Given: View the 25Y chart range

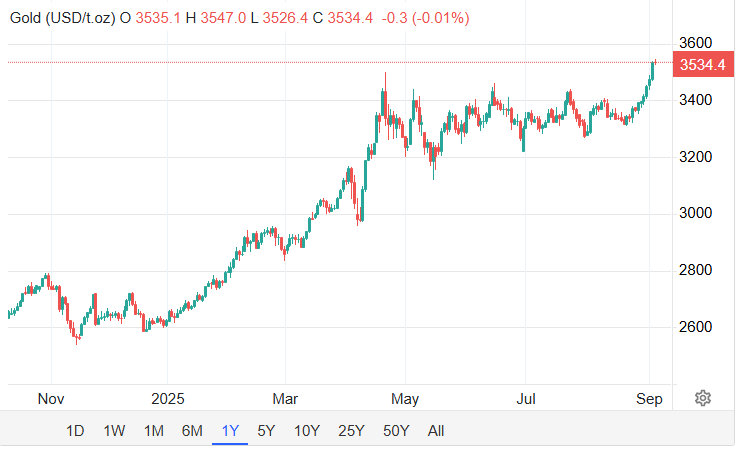Looking at the screenshot, I should point(351,431).
